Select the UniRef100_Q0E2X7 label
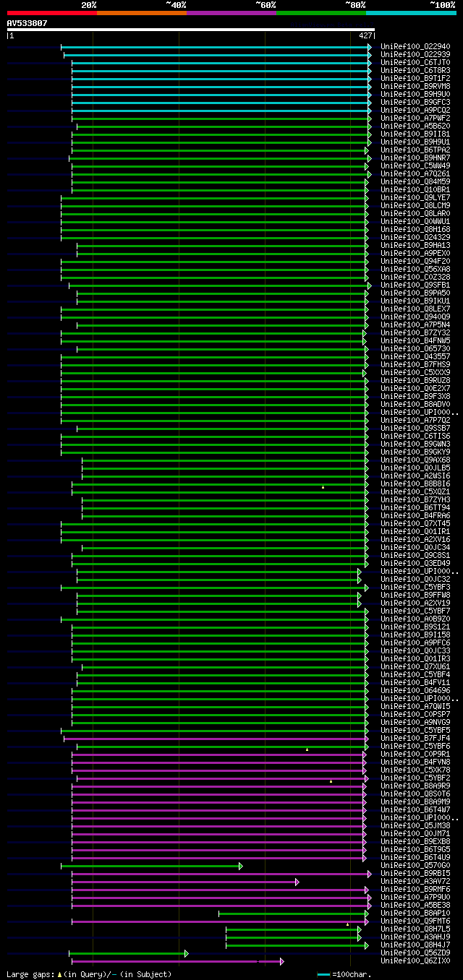463x980 pixels. pyautogui.click(x=415, y=388)
